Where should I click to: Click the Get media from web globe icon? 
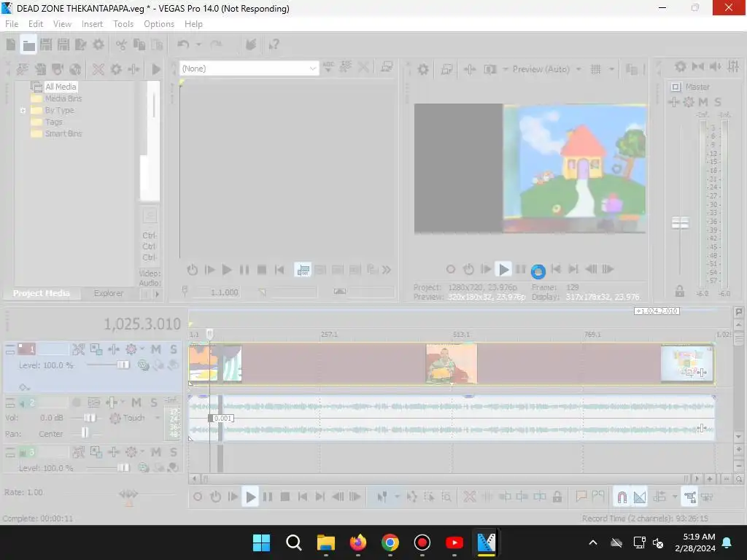point(75,69)
